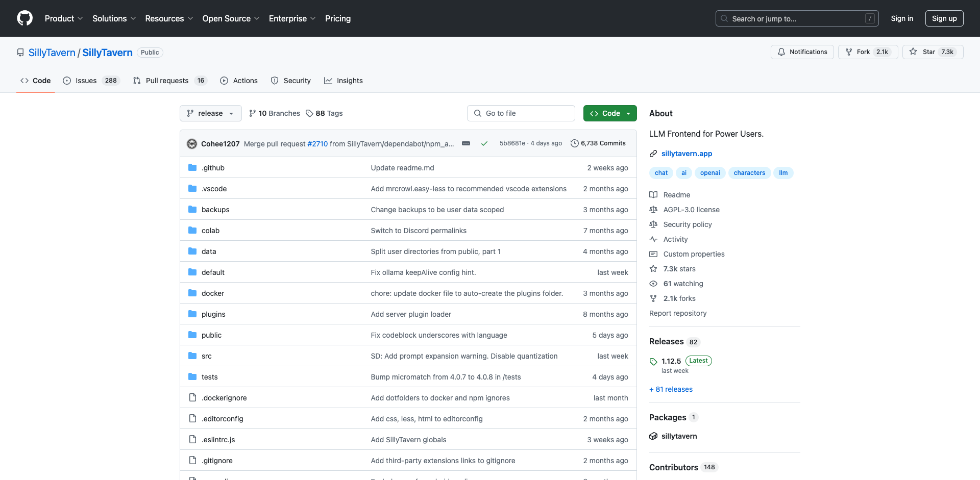980x480 pixels.
Task: Click the 'Security policy' link
Action: point(687,224)
